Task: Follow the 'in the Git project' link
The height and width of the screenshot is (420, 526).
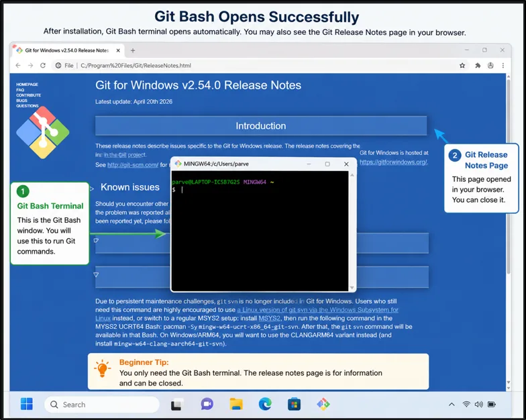Action: point(125,154)
